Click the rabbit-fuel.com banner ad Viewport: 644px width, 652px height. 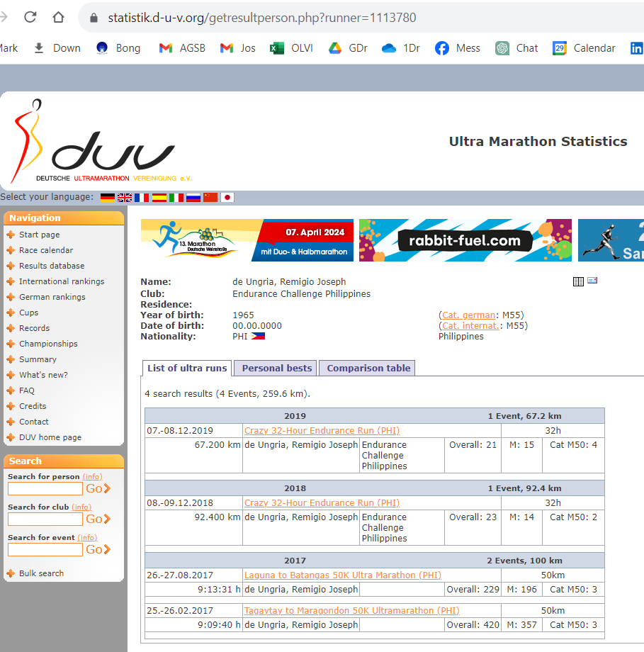(x=465, y=240)
